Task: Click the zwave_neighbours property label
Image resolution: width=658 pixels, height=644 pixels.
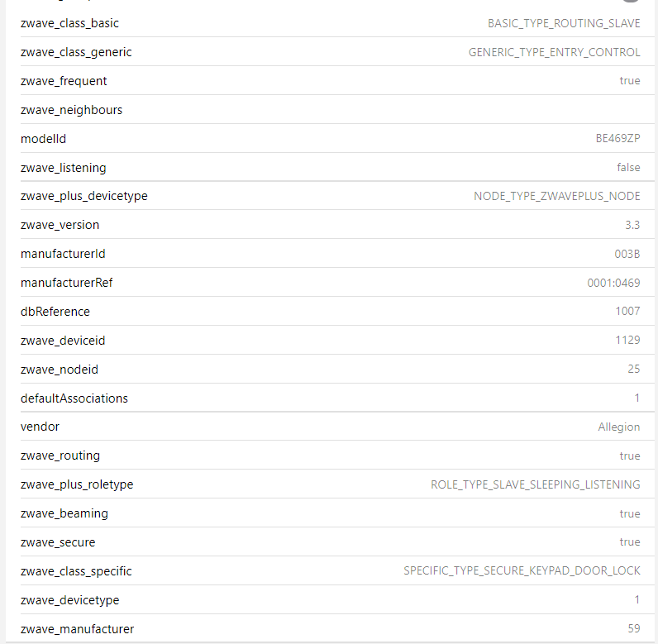Action: coord(71,110)
